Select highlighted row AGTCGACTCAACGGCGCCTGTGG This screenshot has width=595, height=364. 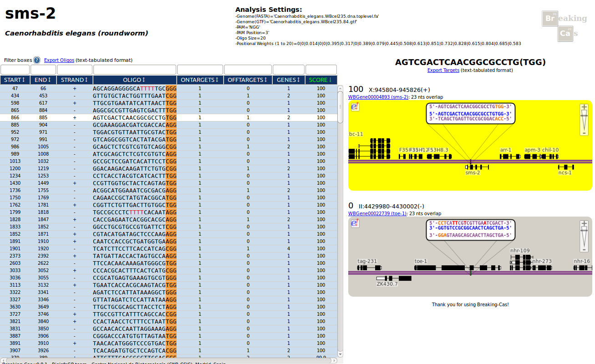pos(168,117)
